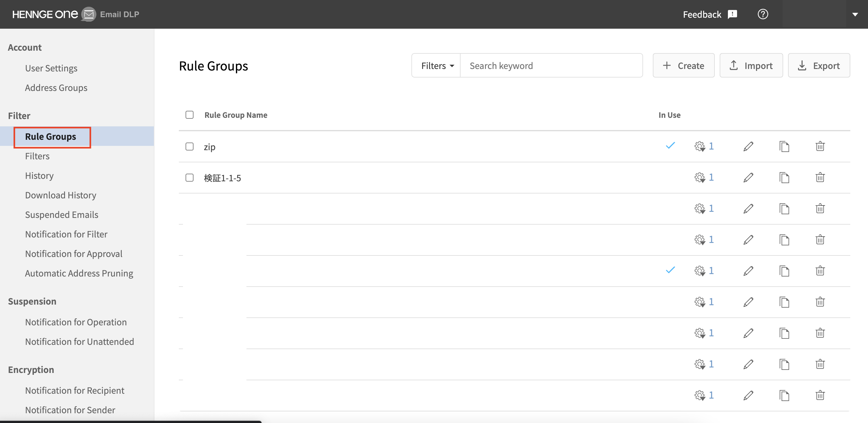868x423 pixels.
Task: Click the Create button
Action: (683, 65)
